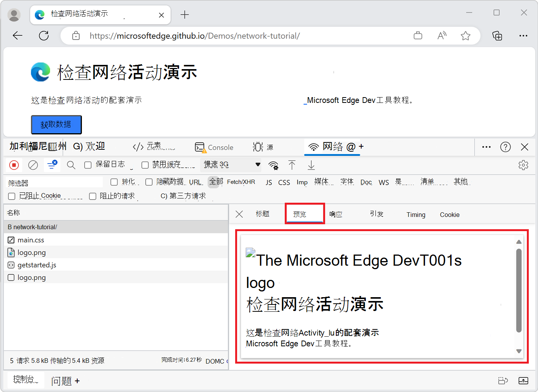Open a new browser tab
The image size is (538, 392).
tap(185, 15)
